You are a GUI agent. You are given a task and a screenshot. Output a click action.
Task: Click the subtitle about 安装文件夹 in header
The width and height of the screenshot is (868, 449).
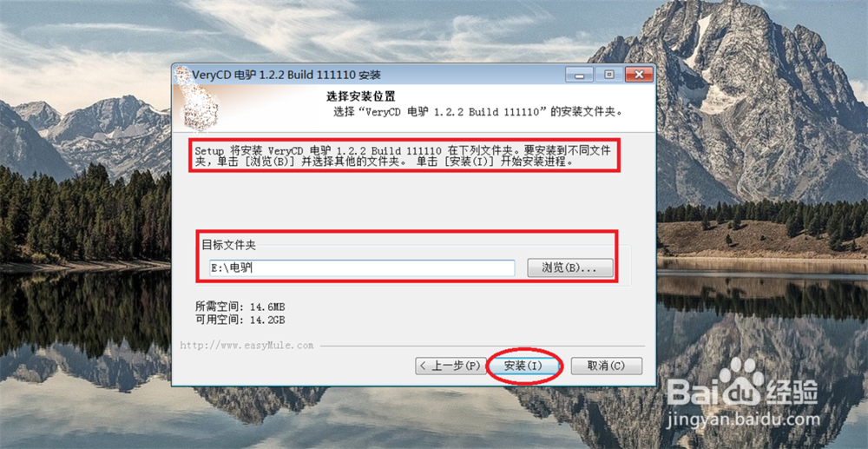(x=477, y=111)
